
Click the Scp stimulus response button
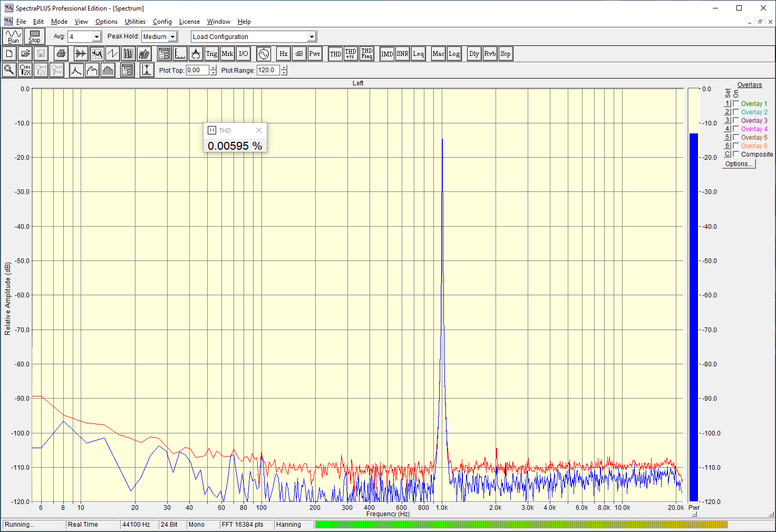tap(506, 54)
